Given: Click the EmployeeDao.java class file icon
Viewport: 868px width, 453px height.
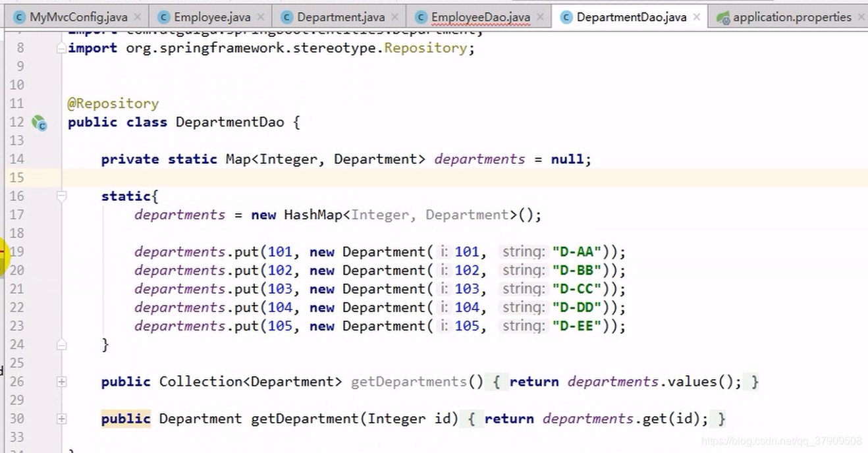Looking at the screenshot, I should (420, 17).
